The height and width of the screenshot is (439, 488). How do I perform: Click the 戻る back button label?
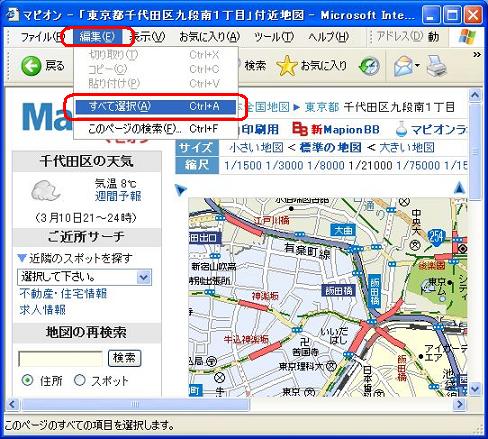[55, 66]
